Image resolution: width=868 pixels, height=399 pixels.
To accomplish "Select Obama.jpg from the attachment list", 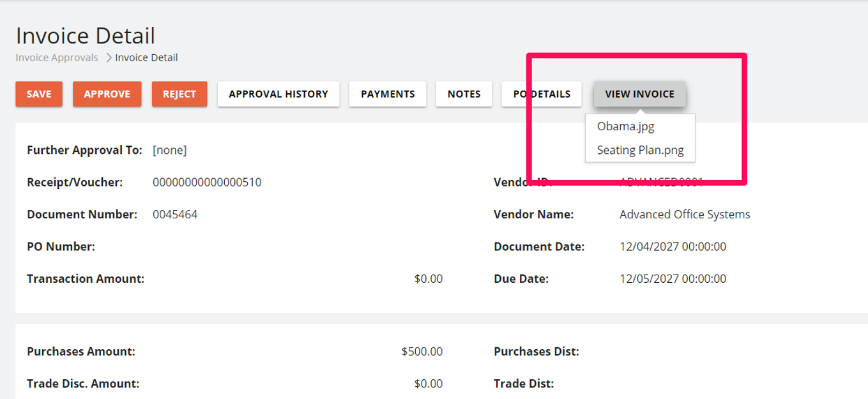I will click(625, 126).
